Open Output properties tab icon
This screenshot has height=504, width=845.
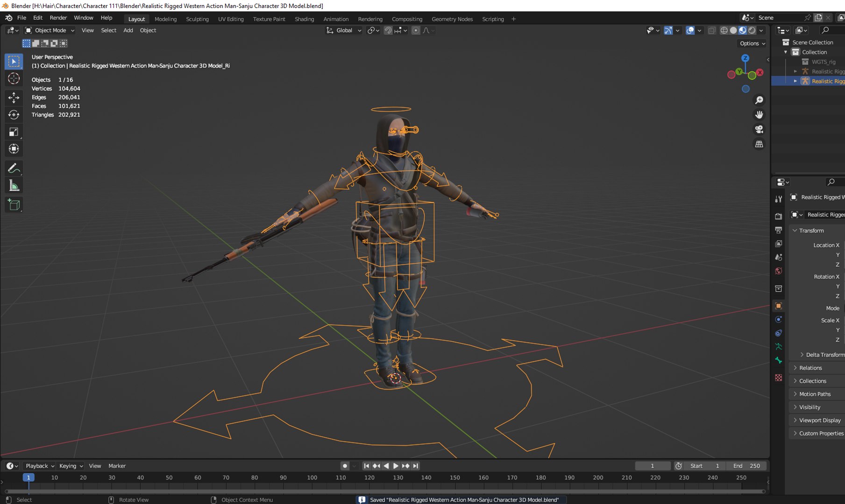pyautogui.click(x=778, y=230)
